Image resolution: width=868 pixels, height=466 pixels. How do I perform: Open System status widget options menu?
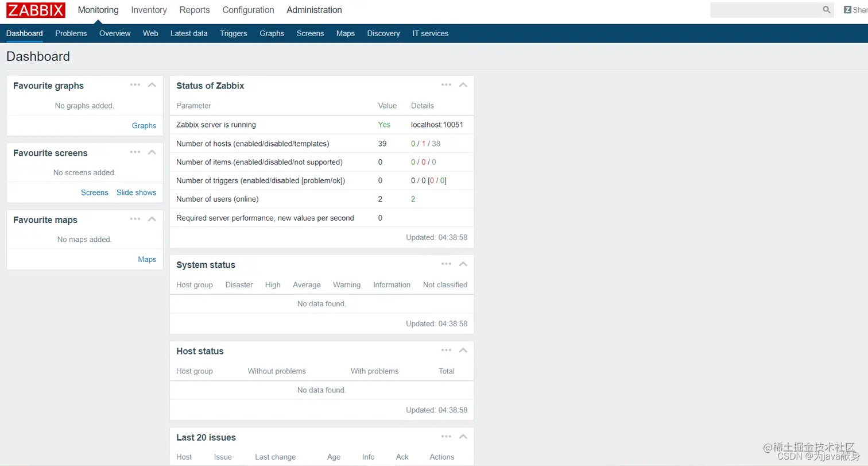point(446,264)
